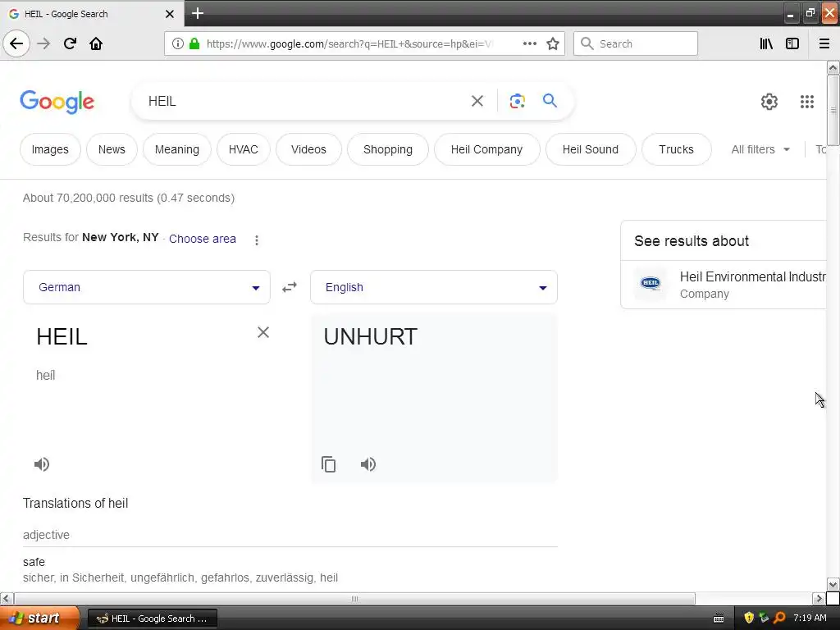Click the Windows start button

[x=39, y=618]
